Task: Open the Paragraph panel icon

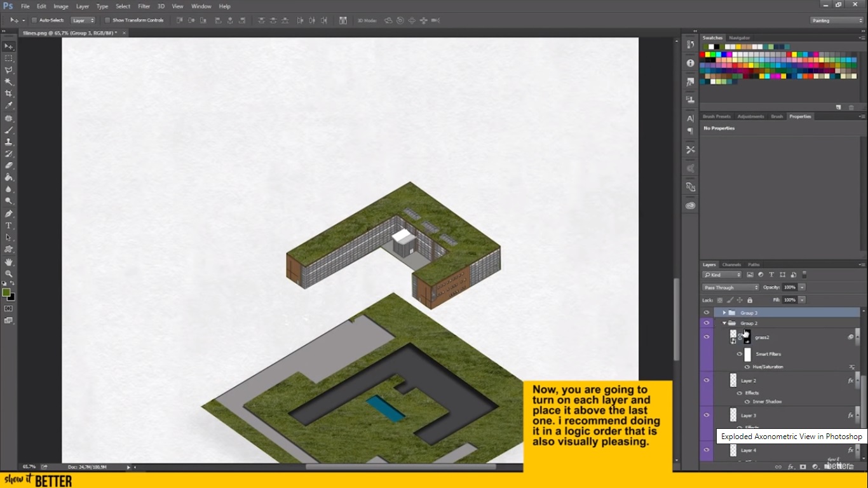Action: tap(690, 131)
